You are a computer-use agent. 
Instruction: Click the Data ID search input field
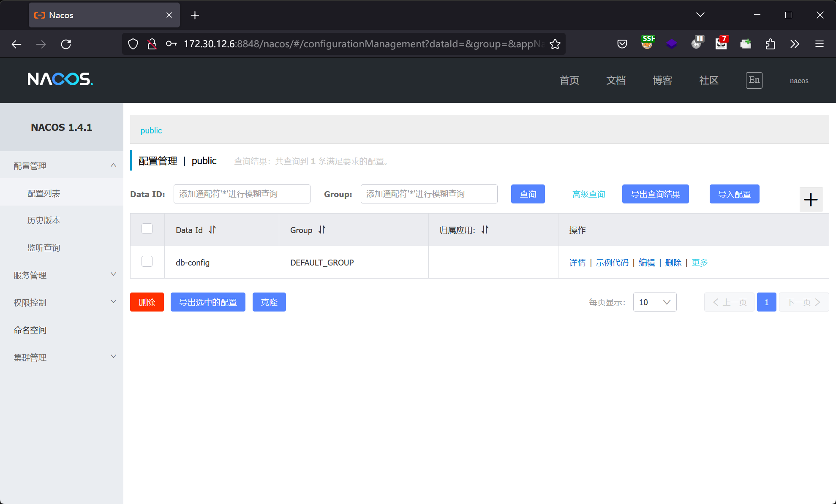[242, 194]
